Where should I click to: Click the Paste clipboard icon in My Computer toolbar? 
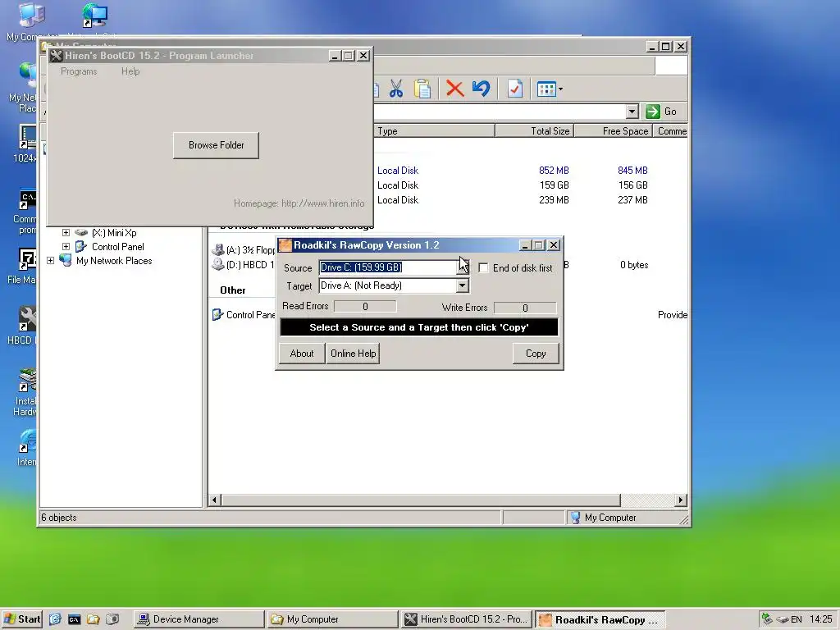tap(422, 89)
